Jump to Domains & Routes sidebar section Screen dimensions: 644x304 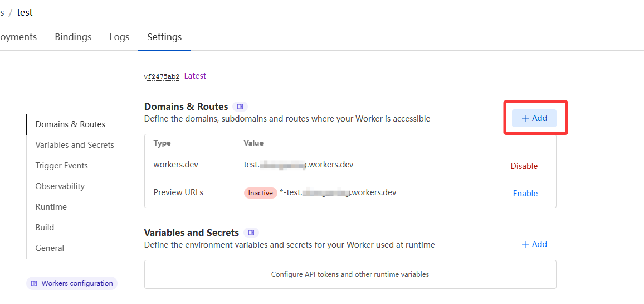(x=70, y=124)
